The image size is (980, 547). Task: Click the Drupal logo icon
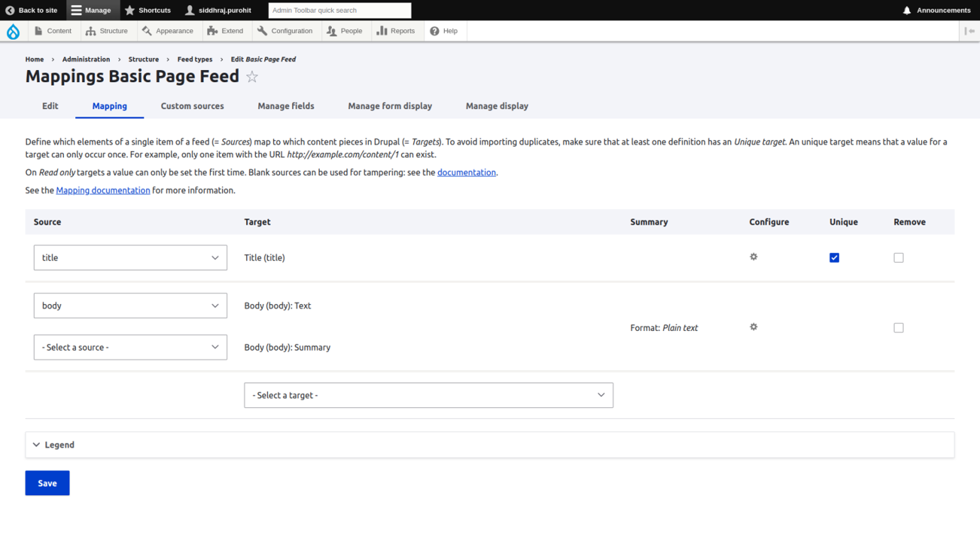[x=13, y=30]
